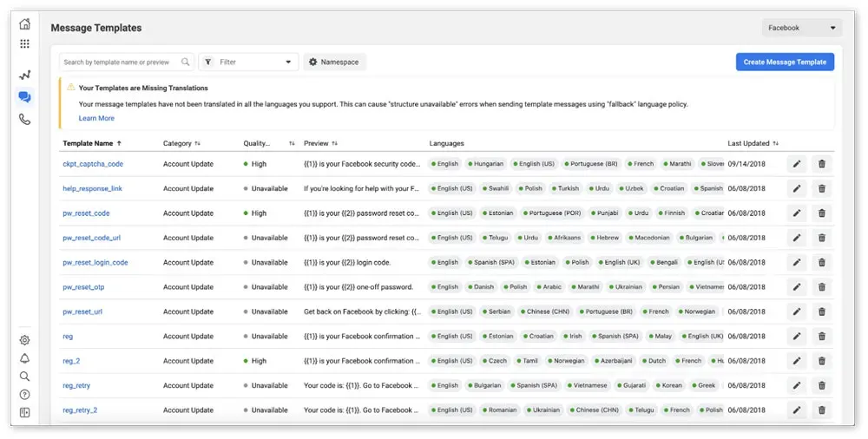Open the analytics chart sidebar icon
This screenshot has width=868, height=439.
tap(24, 75)
